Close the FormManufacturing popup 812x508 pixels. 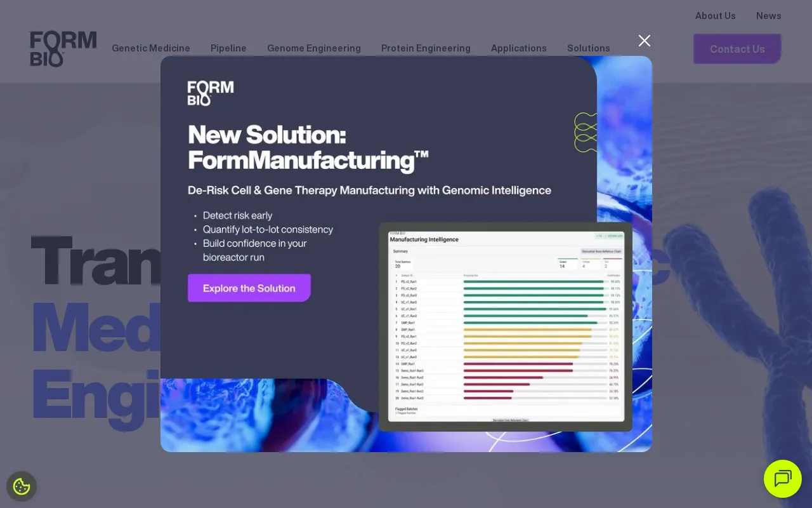click(x=645, y=41)
